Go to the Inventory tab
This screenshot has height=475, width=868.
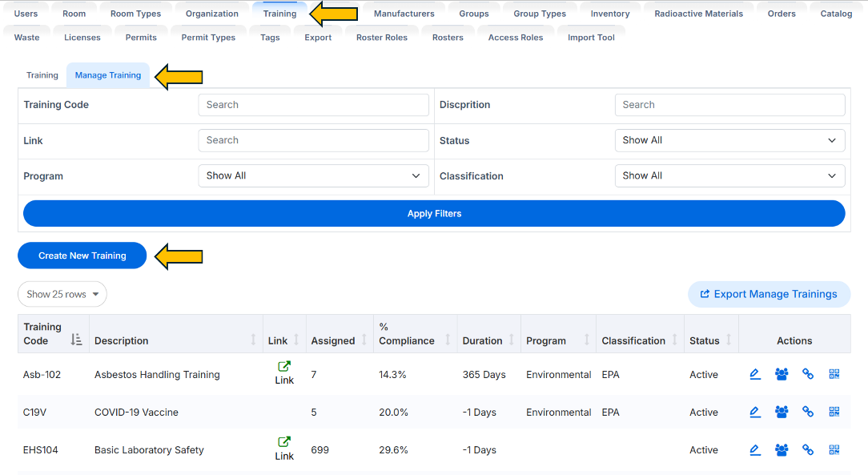[610, 14]
